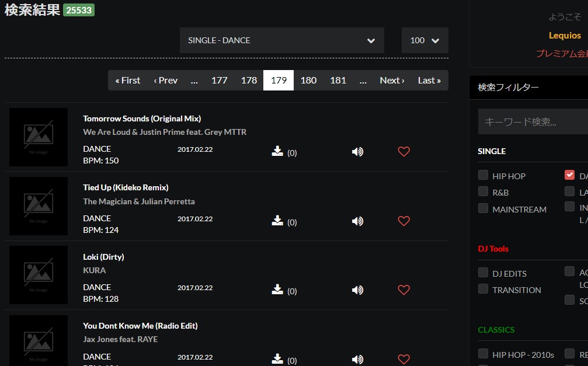Click the 25533 results count badge
The height and width of the screenshot is (366, 588).
coord(79,10)
